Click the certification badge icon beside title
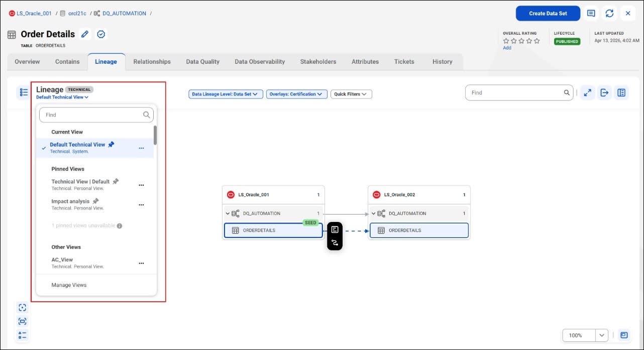 coord(101,34)
